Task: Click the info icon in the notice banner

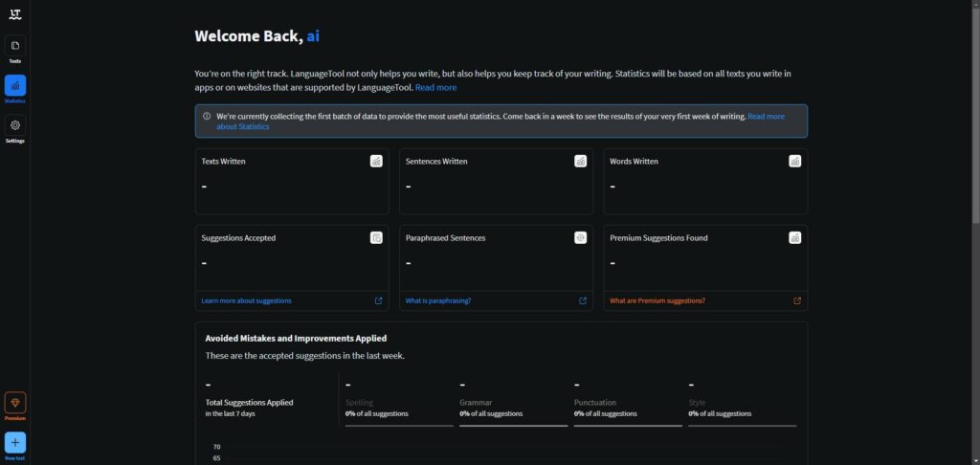Action: 207,117
